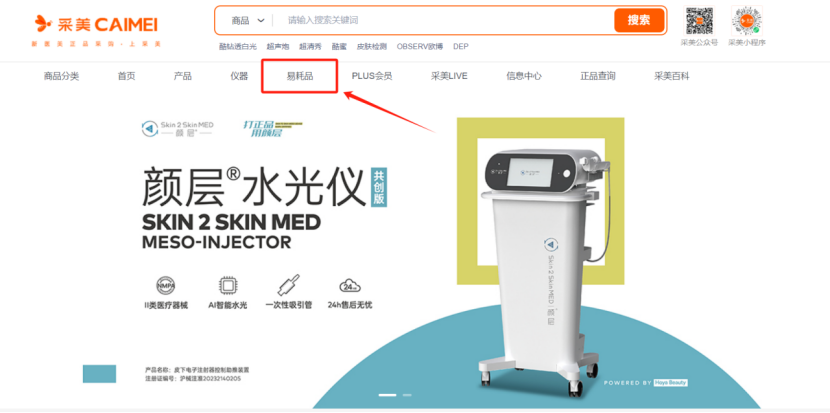Open the 商品分类 category menu
Image resolution: width=830 pixels, height=413 pixels.
click(x=61, y=76)
